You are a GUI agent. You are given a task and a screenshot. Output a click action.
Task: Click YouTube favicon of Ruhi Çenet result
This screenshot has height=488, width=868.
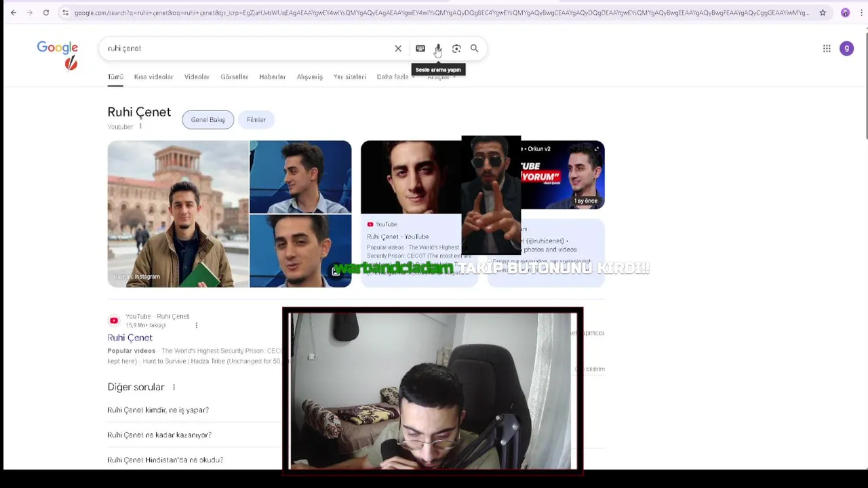[x=114, y=321]
